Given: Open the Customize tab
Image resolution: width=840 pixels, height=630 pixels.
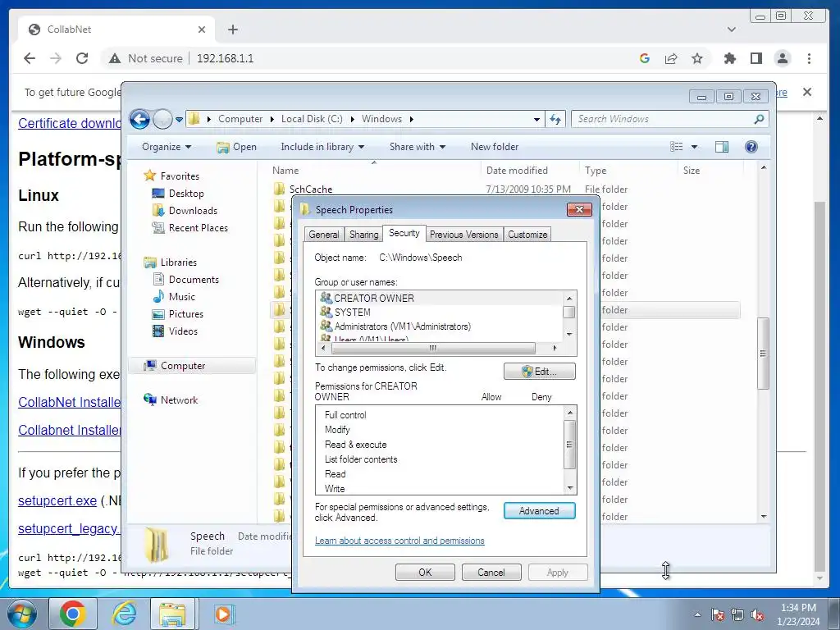Looking at the screenshot, I should point(527,235).
